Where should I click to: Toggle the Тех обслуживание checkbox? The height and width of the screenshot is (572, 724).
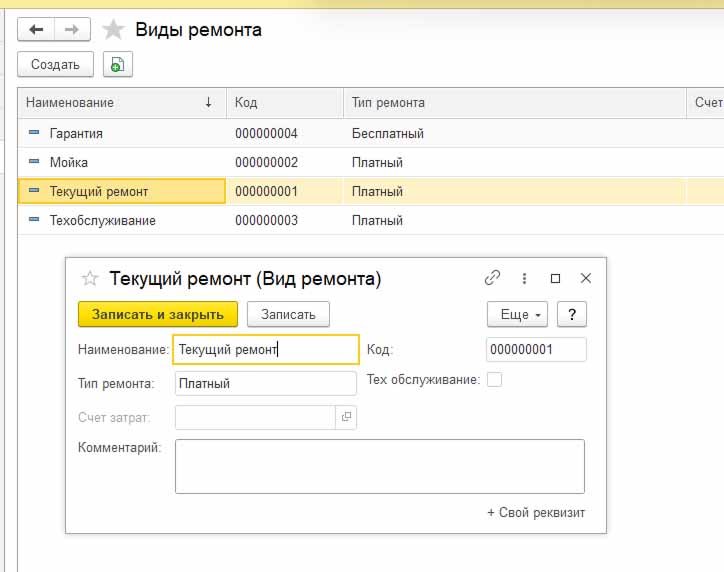click(494, 380)
